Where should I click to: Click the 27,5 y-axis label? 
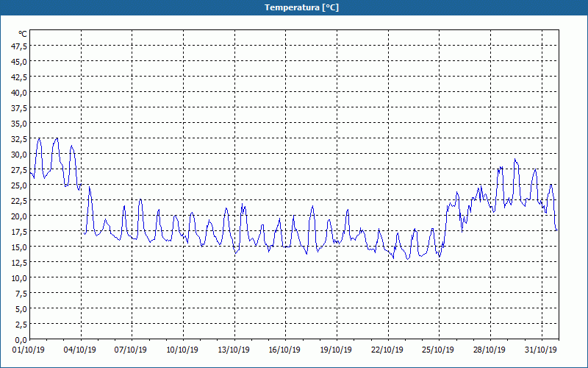pos(19,170)
